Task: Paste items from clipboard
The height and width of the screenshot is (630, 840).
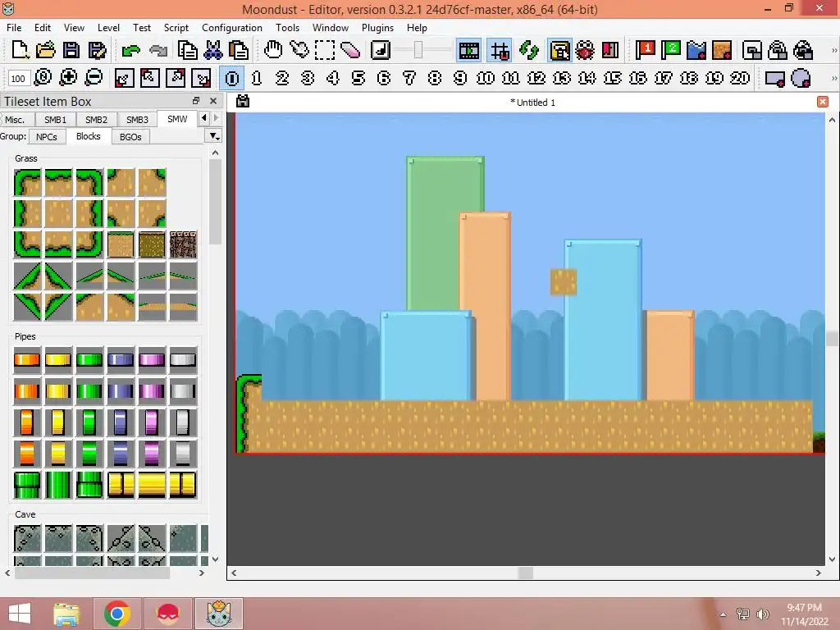Action: point(239,50)
